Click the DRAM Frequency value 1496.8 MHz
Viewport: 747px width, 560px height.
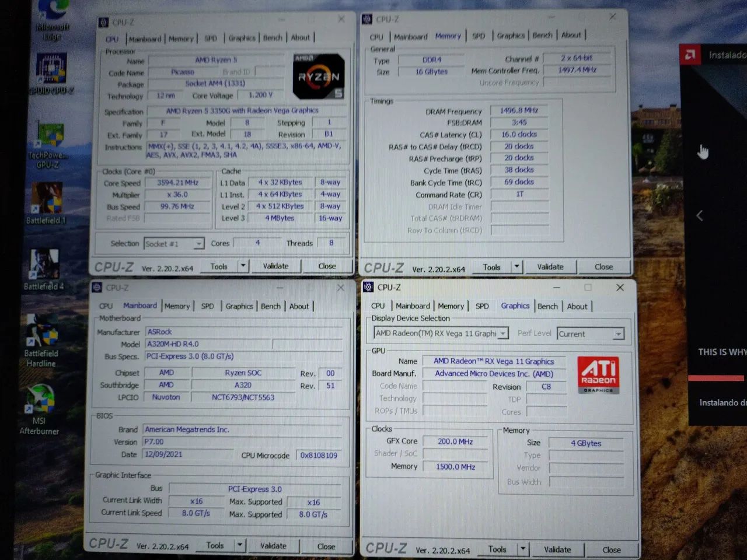click(x=519, y=110)
